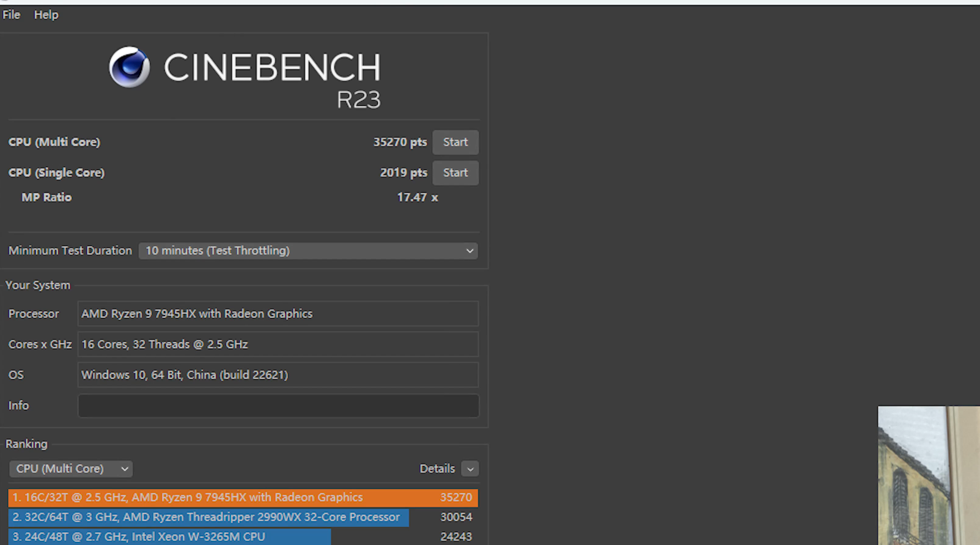Open the CPU (Multi Core) ranking dropdown
This screenshot has height=545, width=980.
pyautogui.click(x=71, y=469)
